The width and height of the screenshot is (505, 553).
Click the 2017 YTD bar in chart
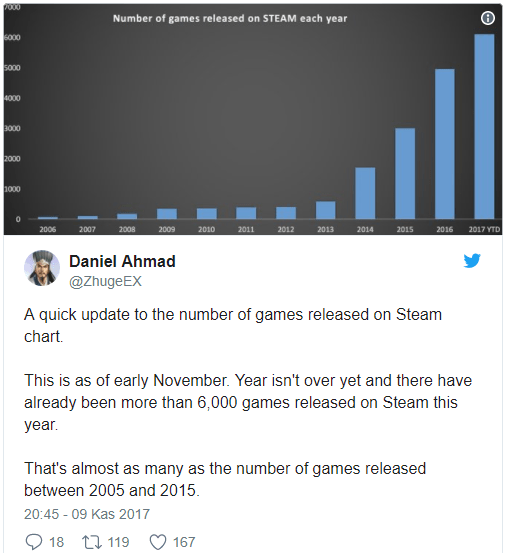[484, 127]
